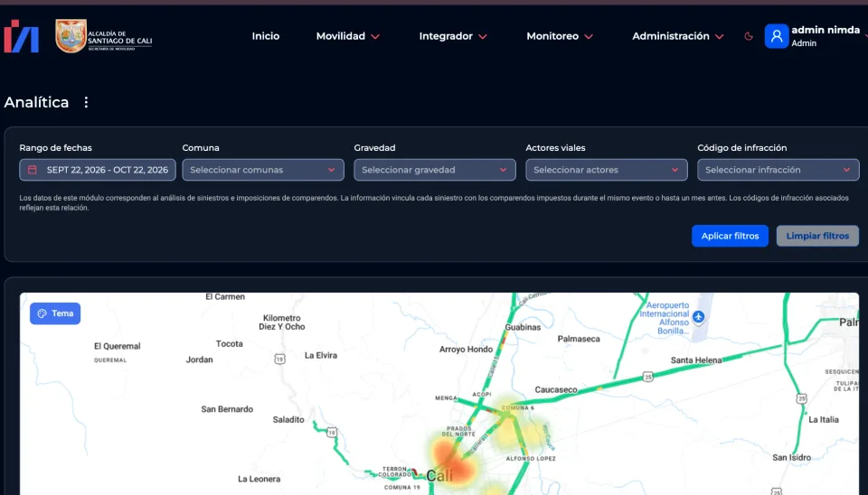
Task: Click Limpiar filtros button
Action: 817,236
